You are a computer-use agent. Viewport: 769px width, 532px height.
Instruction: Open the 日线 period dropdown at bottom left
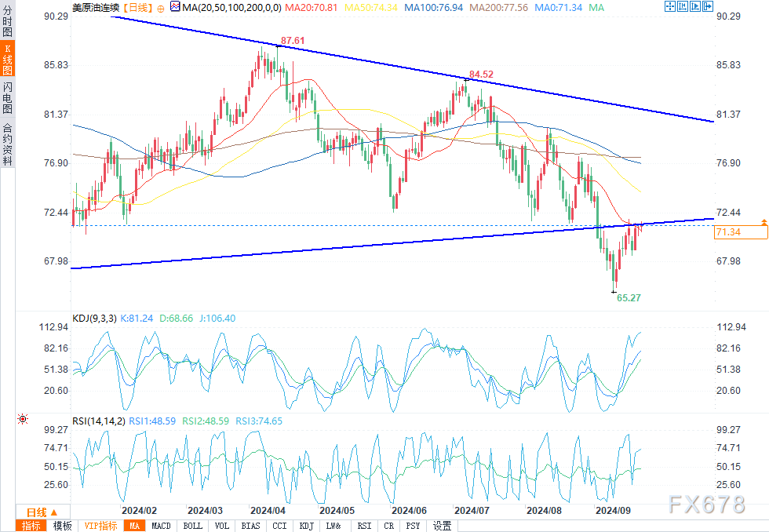click(x=42, y=512)
